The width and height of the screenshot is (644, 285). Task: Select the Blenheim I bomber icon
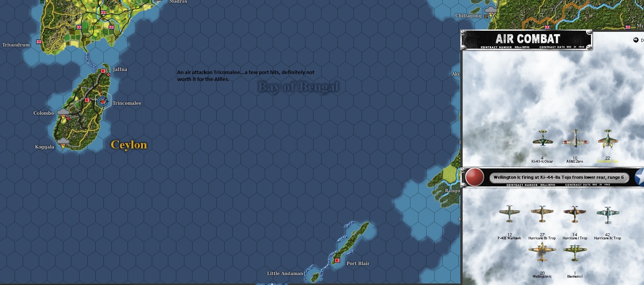tap(575, 253)
